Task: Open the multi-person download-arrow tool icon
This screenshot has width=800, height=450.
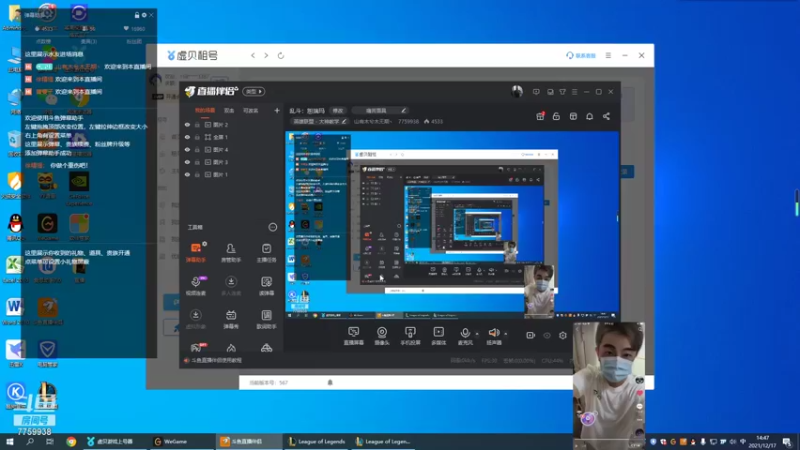Action: (231, 286)
